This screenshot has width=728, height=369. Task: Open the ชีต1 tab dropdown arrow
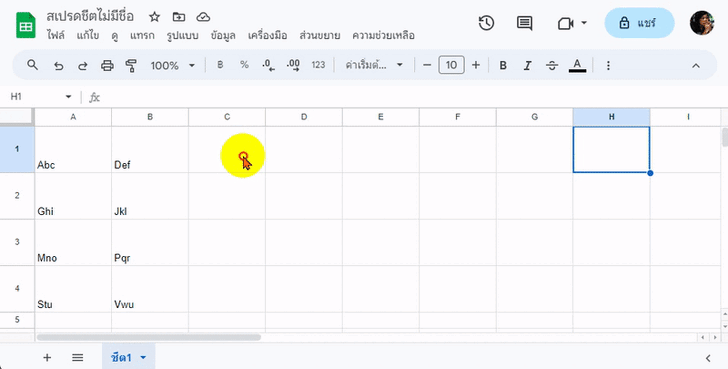[x=143, y=357]
